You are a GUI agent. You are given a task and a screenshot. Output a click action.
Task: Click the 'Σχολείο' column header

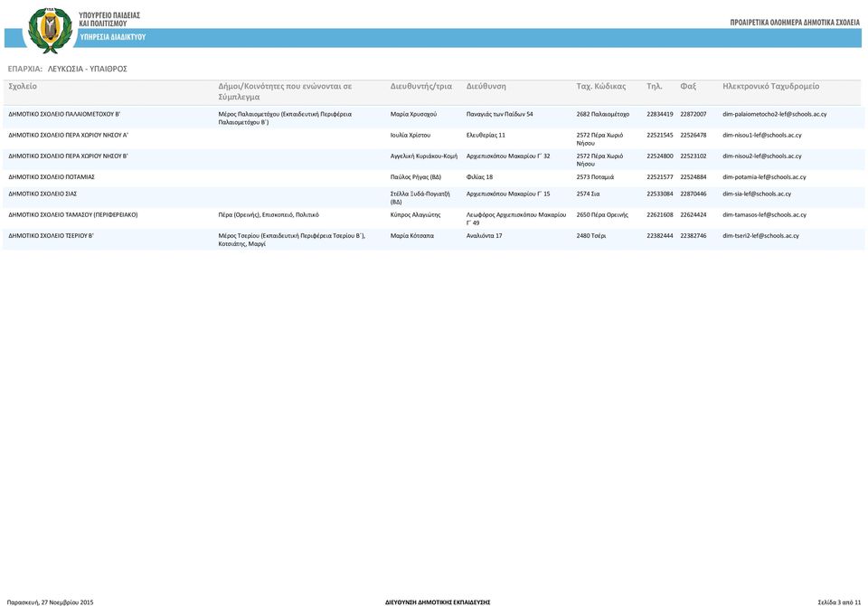[23, 87]
